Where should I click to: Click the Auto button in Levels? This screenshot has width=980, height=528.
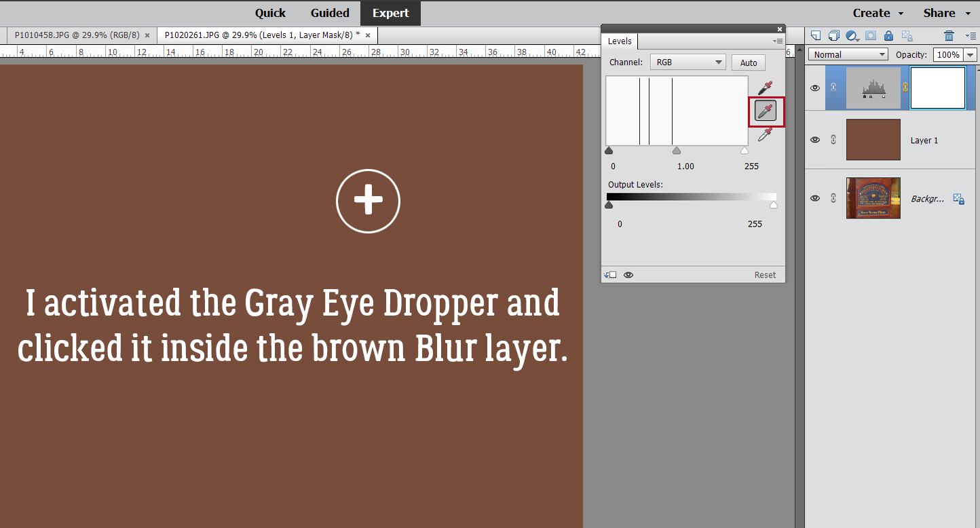coord(749,62)
